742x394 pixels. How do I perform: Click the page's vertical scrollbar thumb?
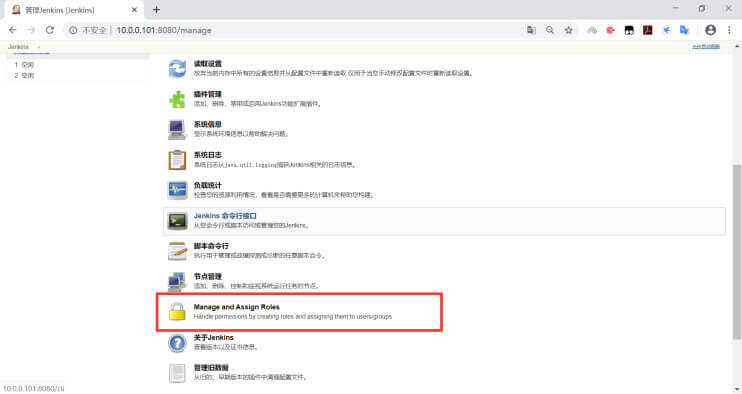point(736,252)
